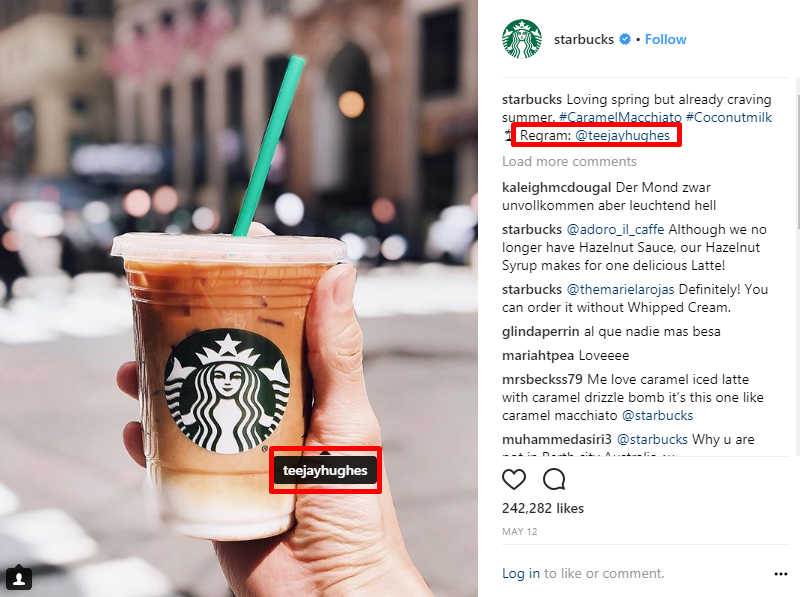Click the Starbucks profile avatar

click(521, 39)
